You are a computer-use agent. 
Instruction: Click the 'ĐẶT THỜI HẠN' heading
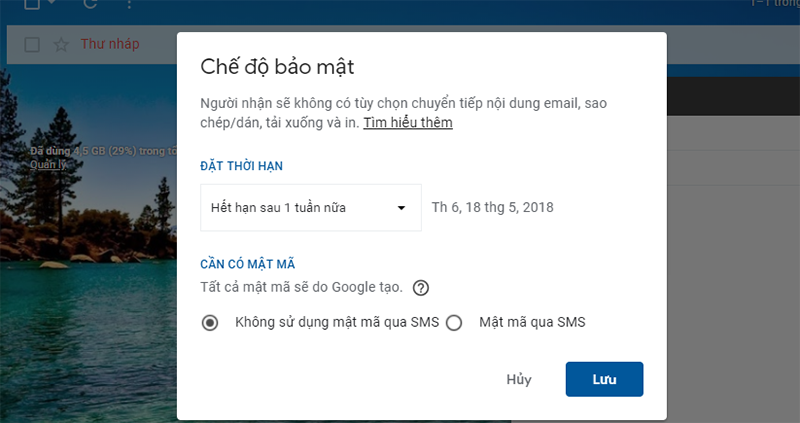click(241, 166)
